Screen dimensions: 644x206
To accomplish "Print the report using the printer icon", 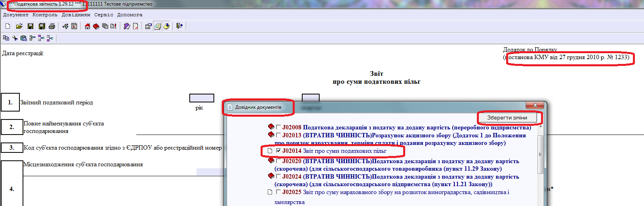I will pos(52,26).
